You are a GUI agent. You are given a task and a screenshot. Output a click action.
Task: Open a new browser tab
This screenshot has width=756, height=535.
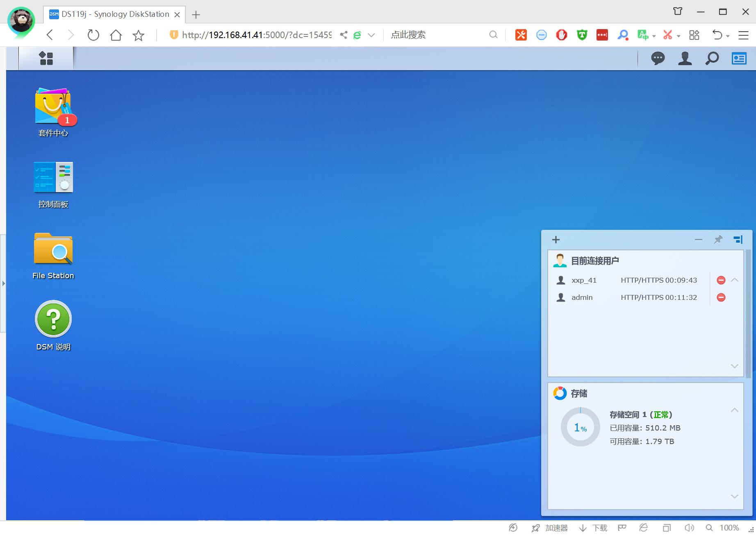196,15
